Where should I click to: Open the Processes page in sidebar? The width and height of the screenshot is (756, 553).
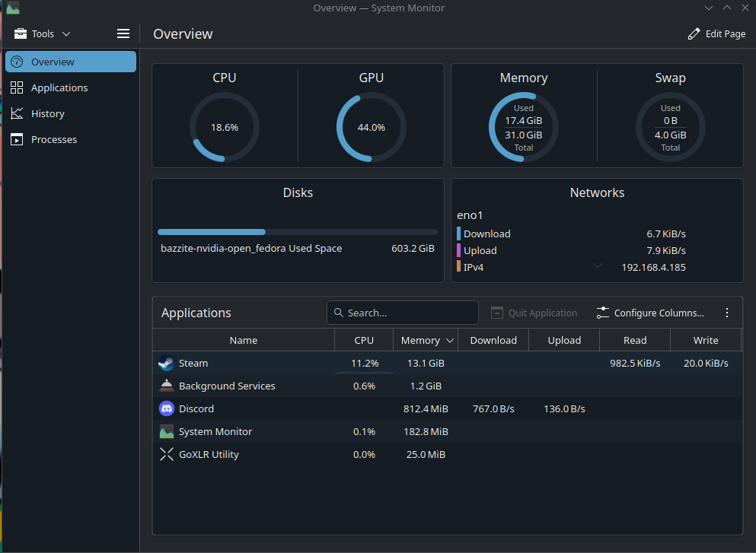pyautogui.click(x=53, y=140)
